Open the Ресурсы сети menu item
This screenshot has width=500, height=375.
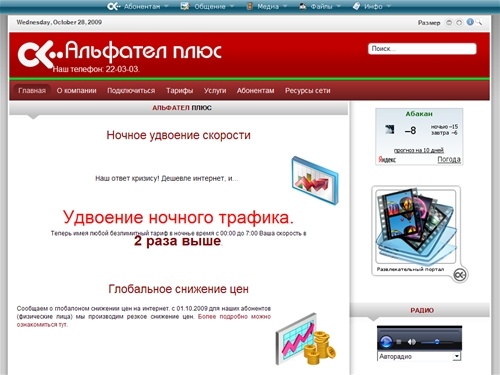307,91
